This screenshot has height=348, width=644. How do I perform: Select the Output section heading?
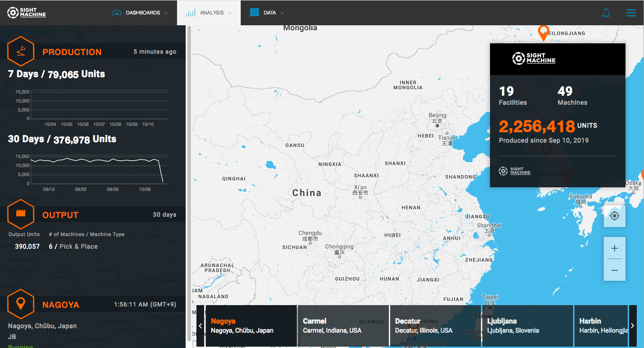[x=61, y=215]
